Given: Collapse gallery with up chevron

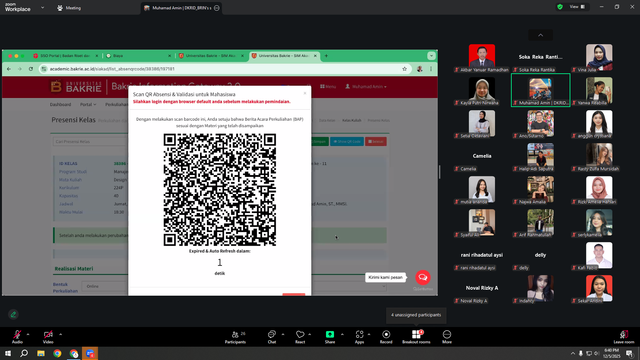Looking at the screenshot, I should 540,35.
